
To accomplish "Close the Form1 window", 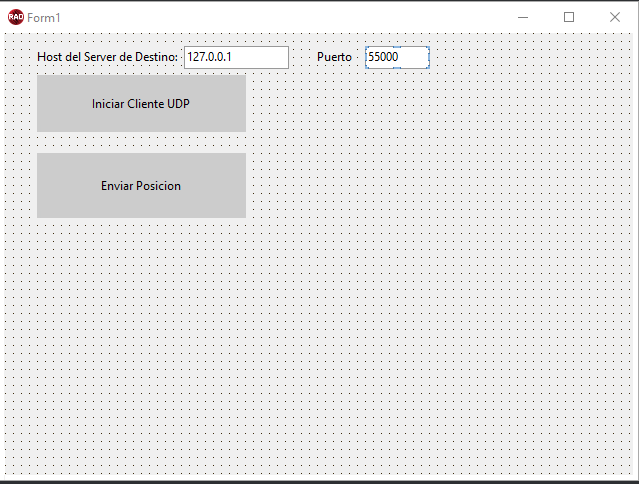I will 615,17.
